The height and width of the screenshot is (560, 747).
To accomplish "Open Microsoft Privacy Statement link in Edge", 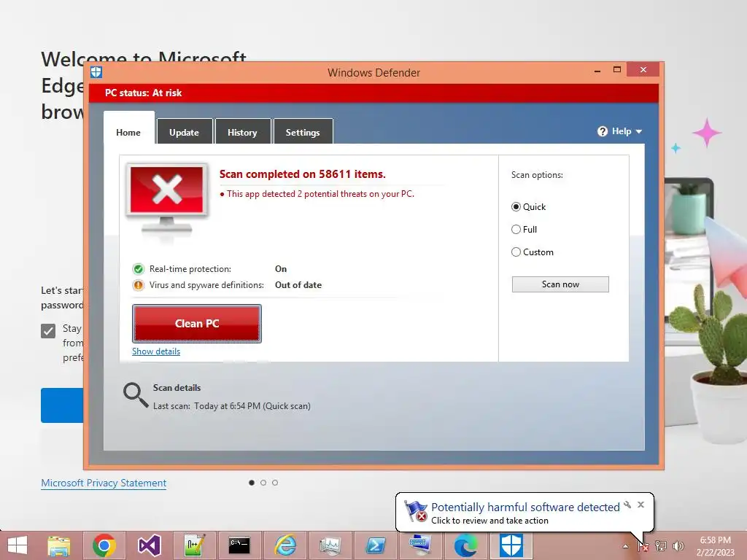I will coord(104,483).
